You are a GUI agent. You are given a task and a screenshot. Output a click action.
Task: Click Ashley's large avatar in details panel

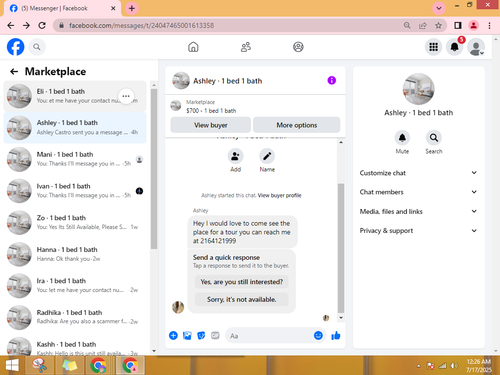pos(419,89)
